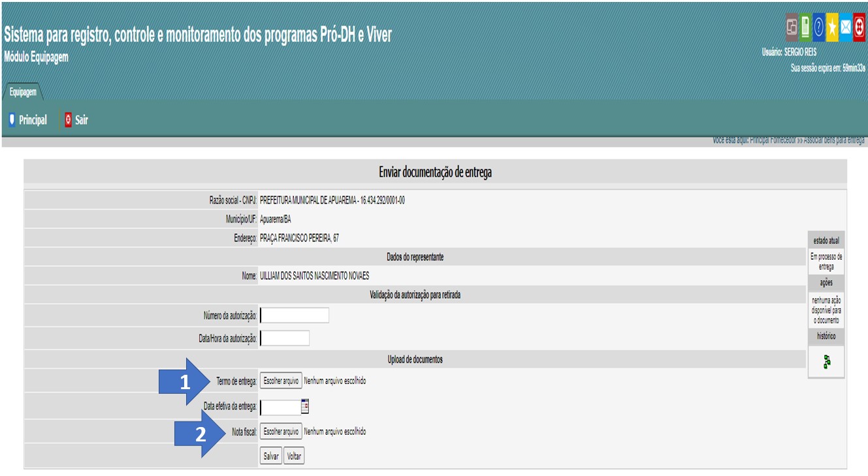
Task: Go to Principal in the menu bar
Action: [27, 120]
